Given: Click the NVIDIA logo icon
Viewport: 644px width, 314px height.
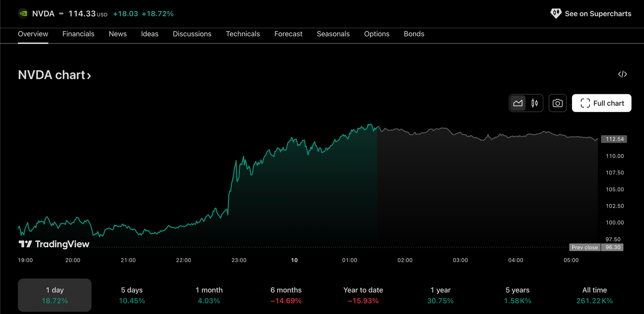Looking at the screenshot, I should [23, 14].
